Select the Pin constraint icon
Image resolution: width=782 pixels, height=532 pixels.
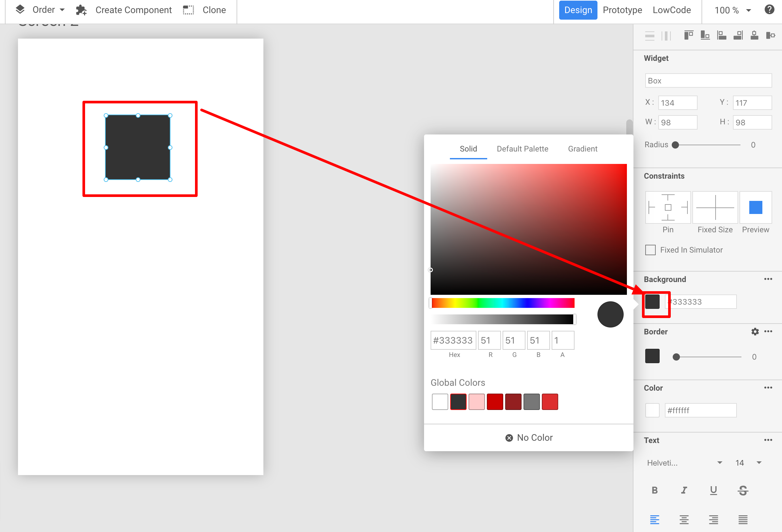667,208
